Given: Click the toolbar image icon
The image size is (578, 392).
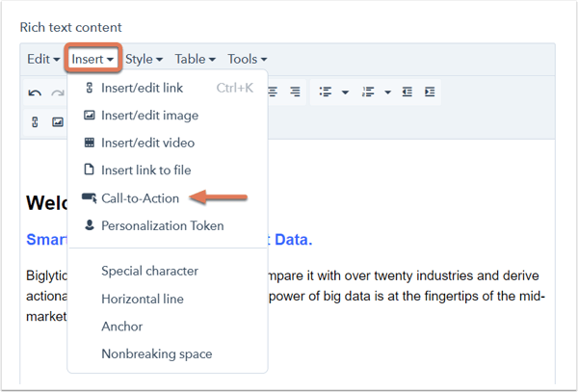Looking at the screenshot, I should tap(58, 122).
